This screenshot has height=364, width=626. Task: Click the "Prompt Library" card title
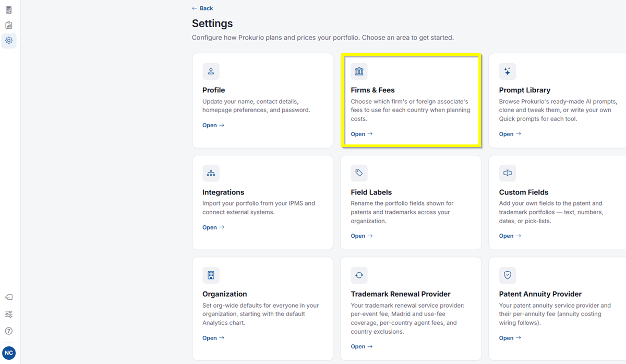pyautogui.click(x=524, y=90)
